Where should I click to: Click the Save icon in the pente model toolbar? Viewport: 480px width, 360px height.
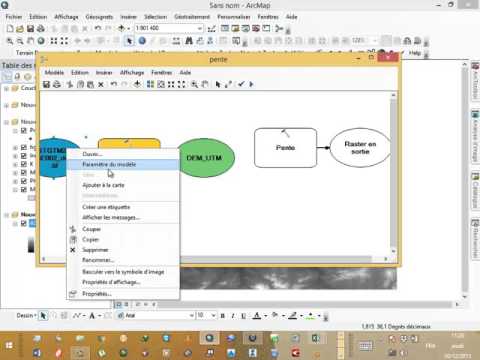coord(46,84)
